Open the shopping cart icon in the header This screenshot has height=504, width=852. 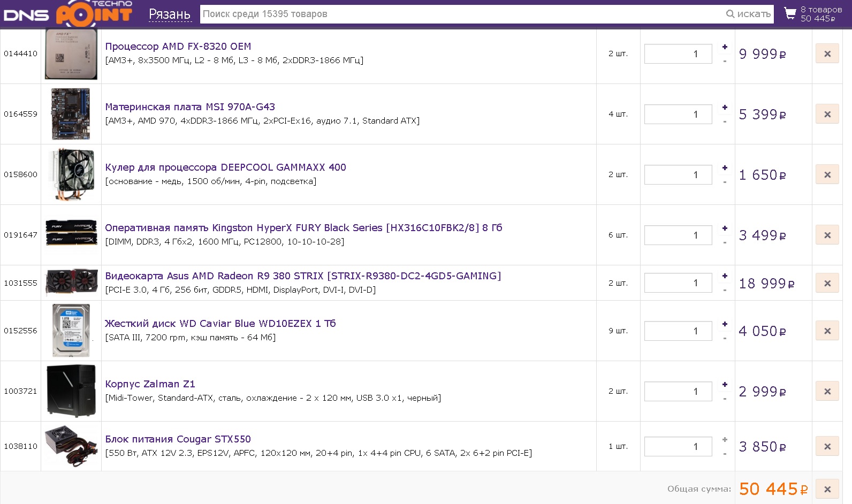point(790,13)
